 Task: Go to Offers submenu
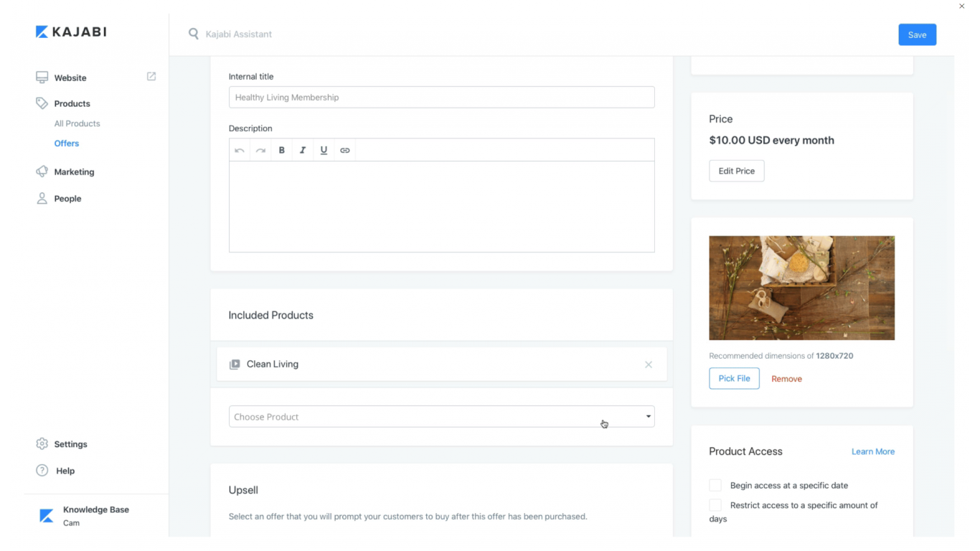point(67,143)
